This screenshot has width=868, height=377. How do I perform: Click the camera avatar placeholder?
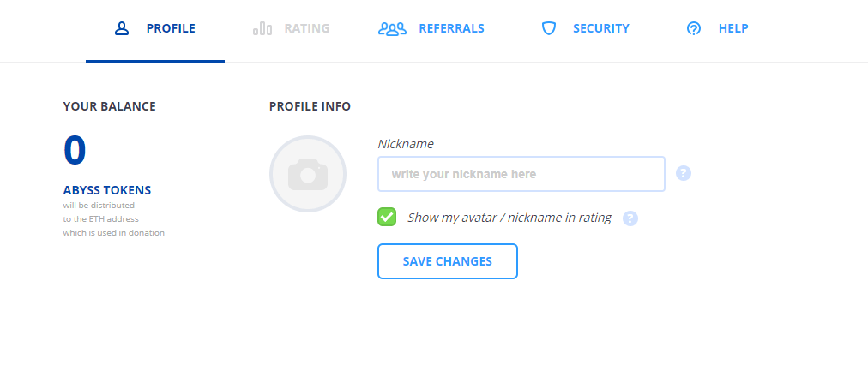308,174
